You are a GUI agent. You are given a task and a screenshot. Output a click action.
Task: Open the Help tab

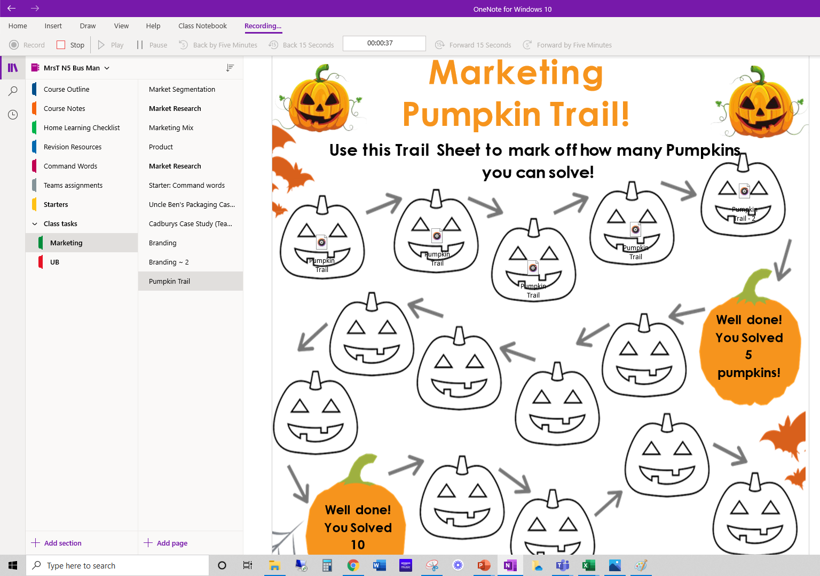(153, 26)
